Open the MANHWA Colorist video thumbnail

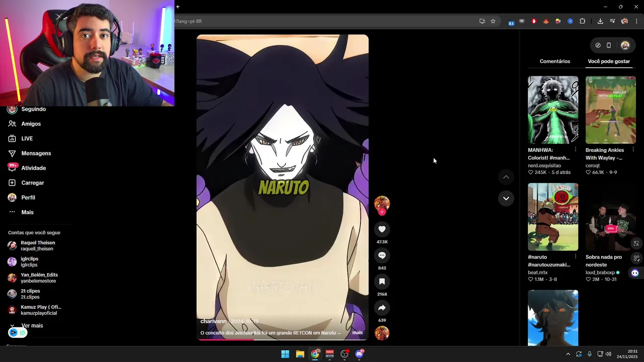[x=553, y=110]
